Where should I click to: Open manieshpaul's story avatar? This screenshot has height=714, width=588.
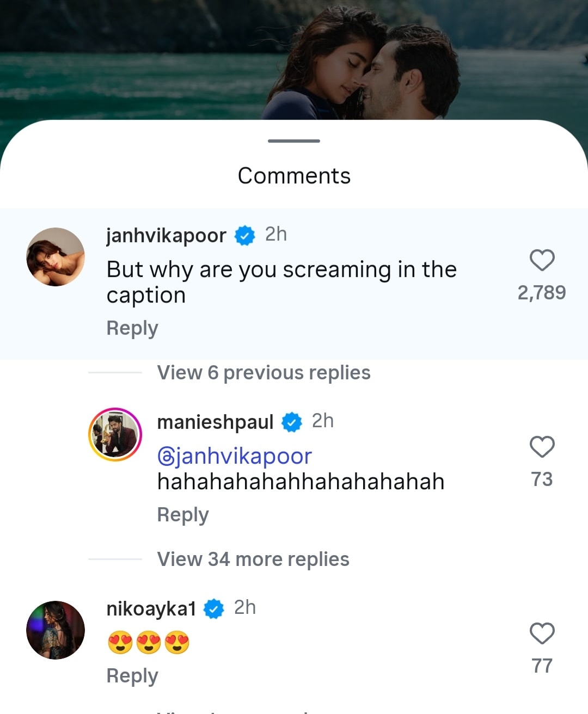(x=115, y=434)
